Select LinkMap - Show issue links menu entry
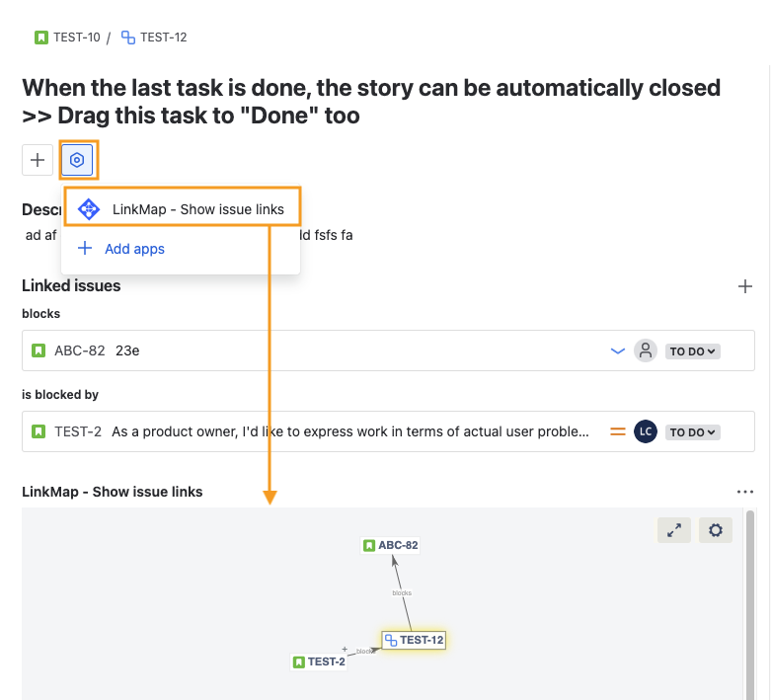Image resolution: width=771 pixels, height=700 pixels. click(x=182, y=209)
